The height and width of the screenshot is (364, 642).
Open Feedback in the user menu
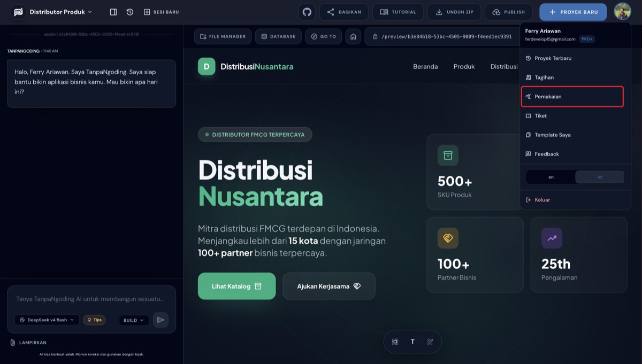(575, 154)
